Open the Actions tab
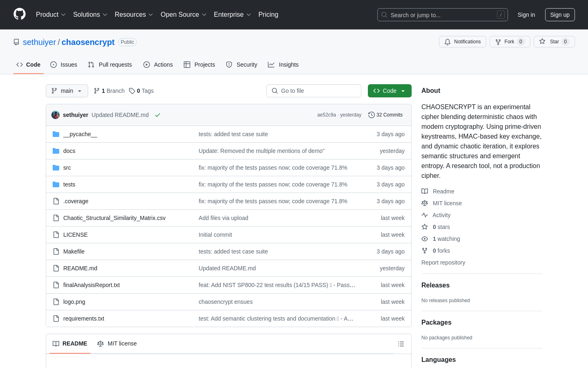 tap(158, 65)
